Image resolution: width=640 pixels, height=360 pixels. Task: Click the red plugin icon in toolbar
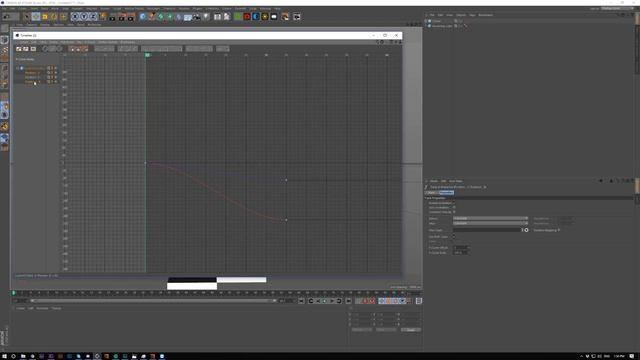point(247,16)
